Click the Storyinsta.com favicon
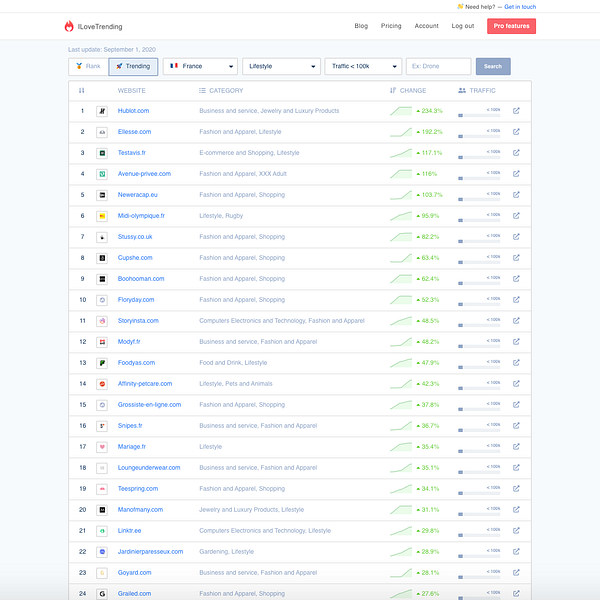 click(102, 321)
